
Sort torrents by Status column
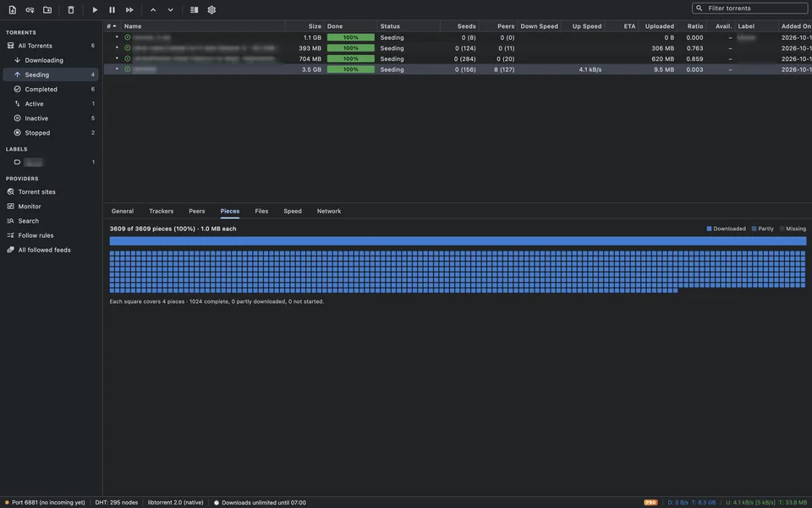tap(408, 26)
